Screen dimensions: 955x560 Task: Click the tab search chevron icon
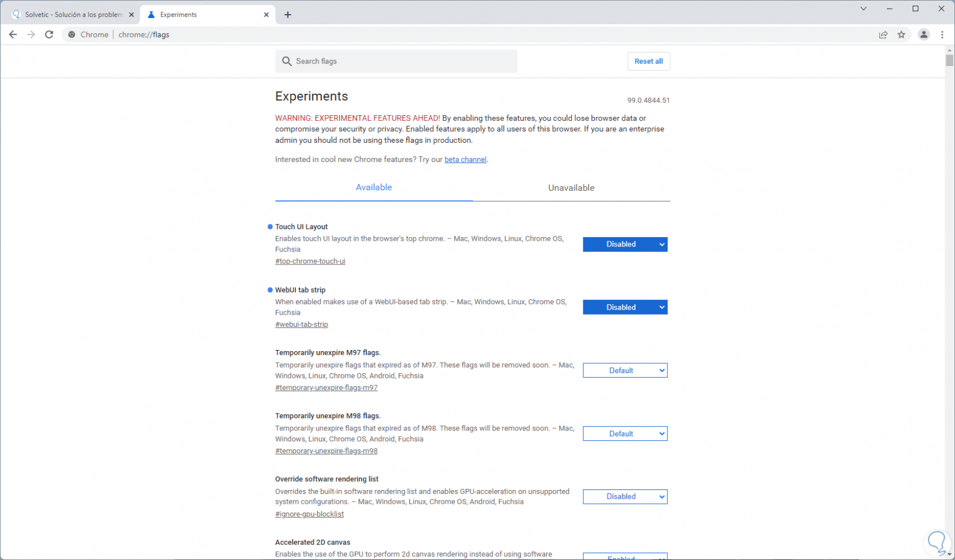[x=864, y=9]
